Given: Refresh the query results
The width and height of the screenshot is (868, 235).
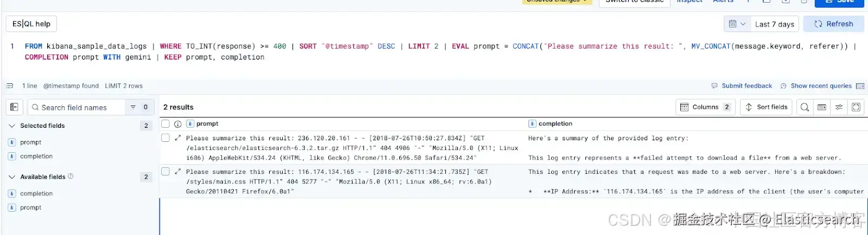Looking at the screenshot, I should (x=833, y=24).
